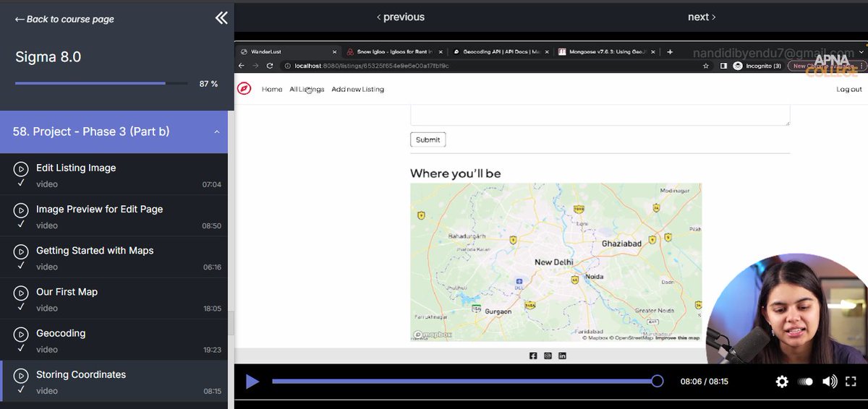The image size is (868, 409).
Task: Open the Facebook footer icon
Action: (x=533, y=356)
